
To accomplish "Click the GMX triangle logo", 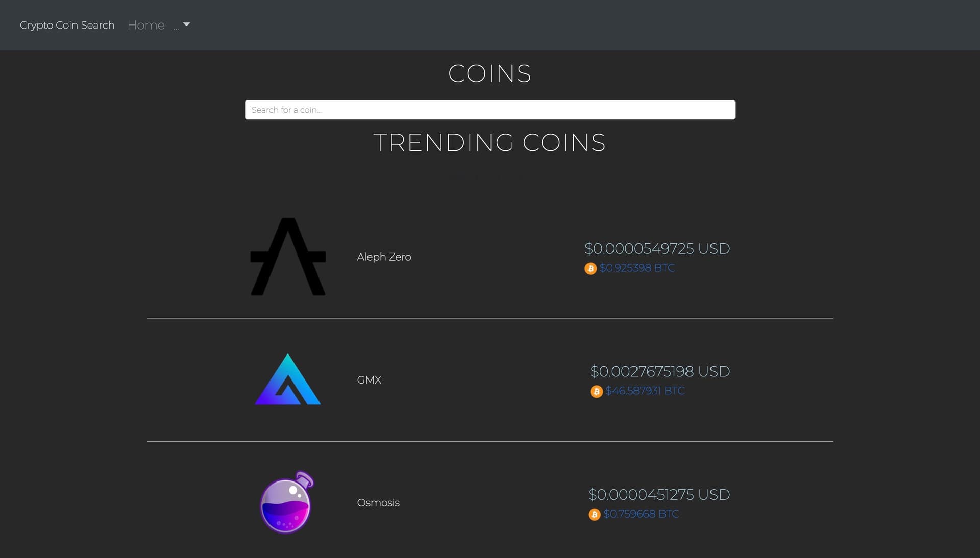I will click(288, 379).
